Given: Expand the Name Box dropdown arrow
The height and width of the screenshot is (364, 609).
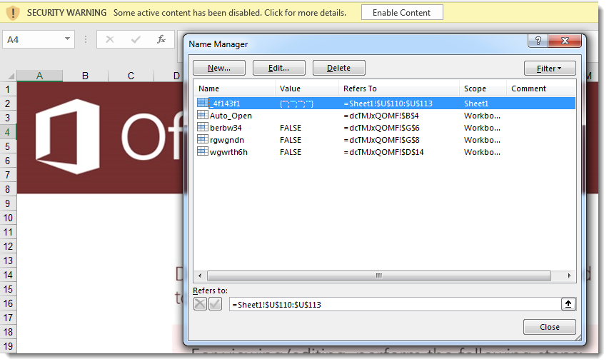Looking at the screenshot, I should click(67, 40).
